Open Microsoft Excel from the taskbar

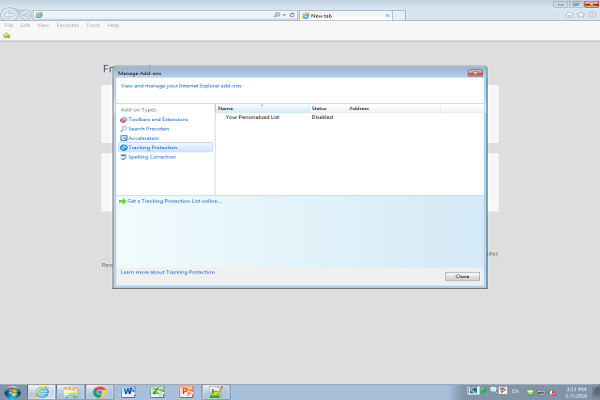(x=157, y=392)
